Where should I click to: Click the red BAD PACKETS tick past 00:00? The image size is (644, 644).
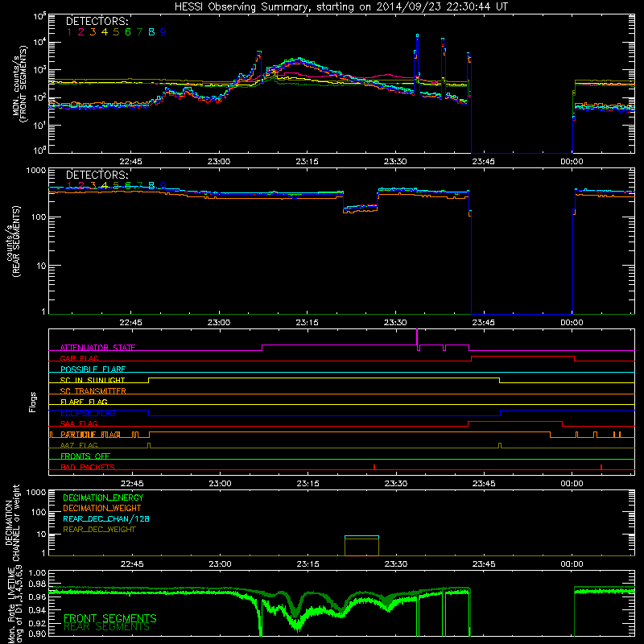[x=601, y=467]
